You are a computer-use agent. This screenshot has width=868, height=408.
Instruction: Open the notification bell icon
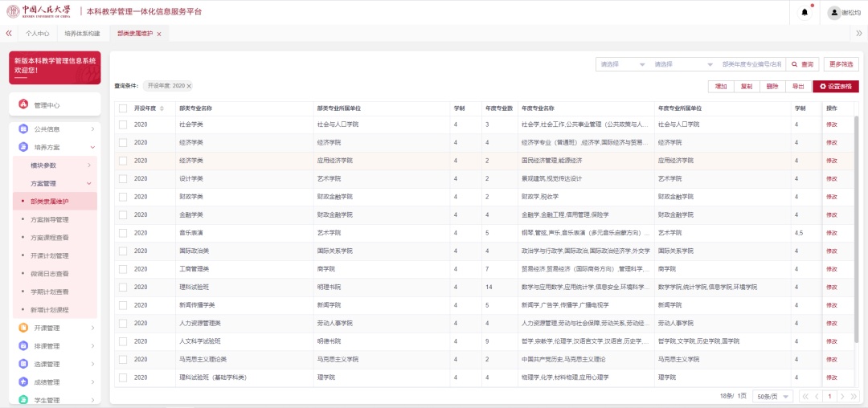click(805, 12)
